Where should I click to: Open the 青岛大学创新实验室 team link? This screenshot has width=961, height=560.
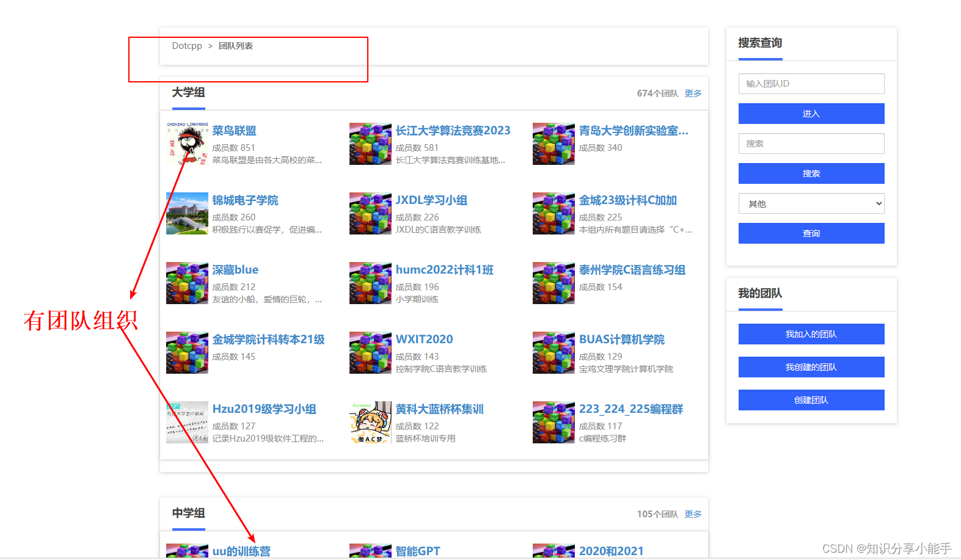pyautogui.click(x=634, y=131)
